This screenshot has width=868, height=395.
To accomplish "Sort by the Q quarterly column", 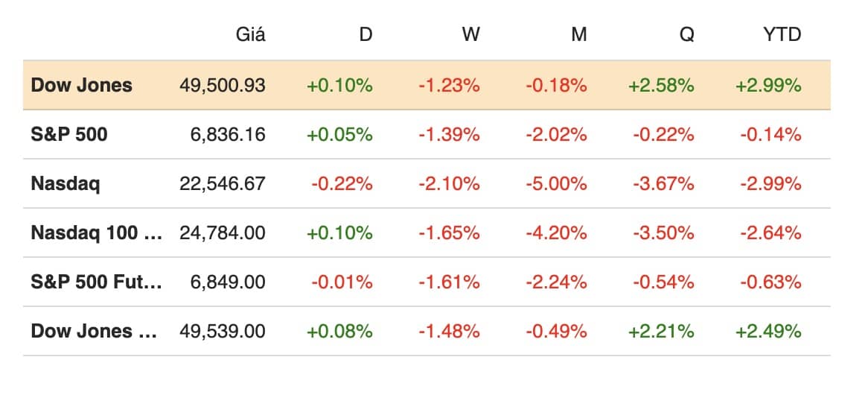I will pos(687,34).
